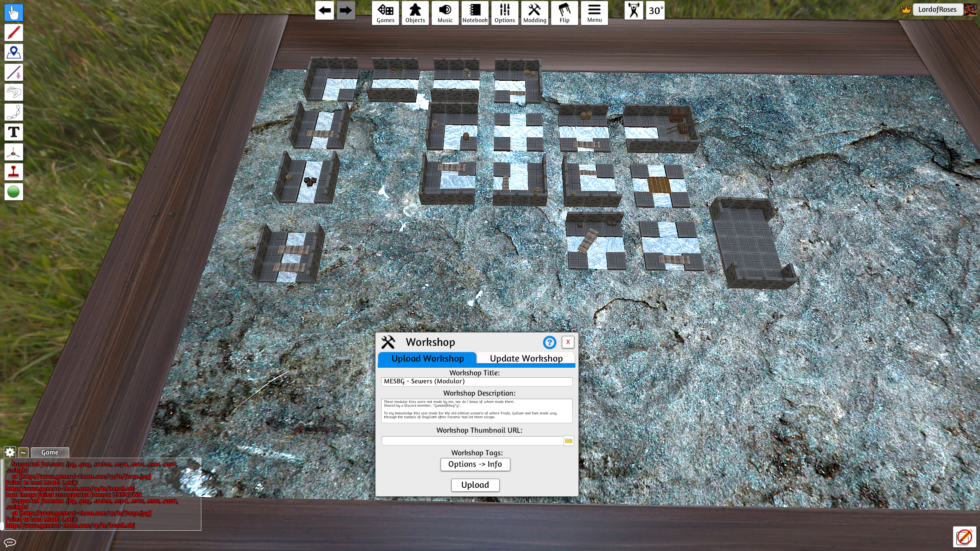
Task: Select the Text tool
Action: pyautogui.click(x=14, y=132)
